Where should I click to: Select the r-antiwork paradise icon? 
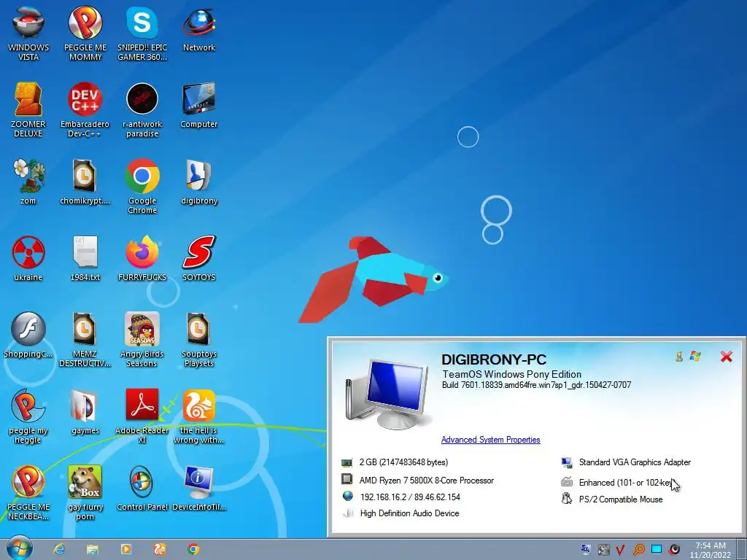tap(142, 109)
